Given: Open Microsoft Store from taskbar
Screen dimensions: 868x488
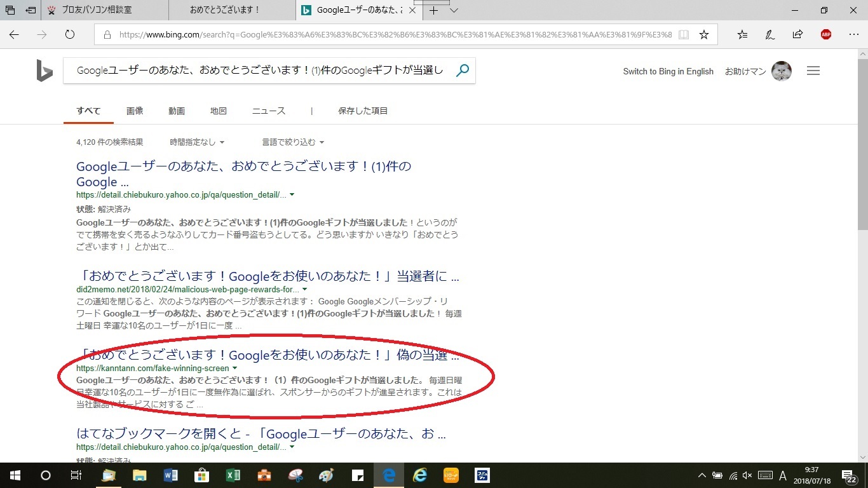Looking at the screenshot, I should 201,475.
